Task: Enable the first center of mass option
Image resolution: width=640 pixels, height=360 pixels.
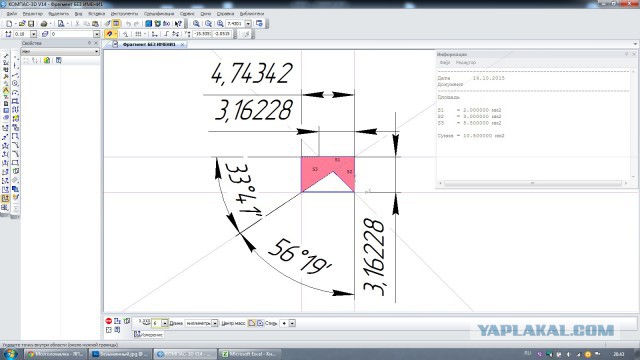Action: (252, 323)
